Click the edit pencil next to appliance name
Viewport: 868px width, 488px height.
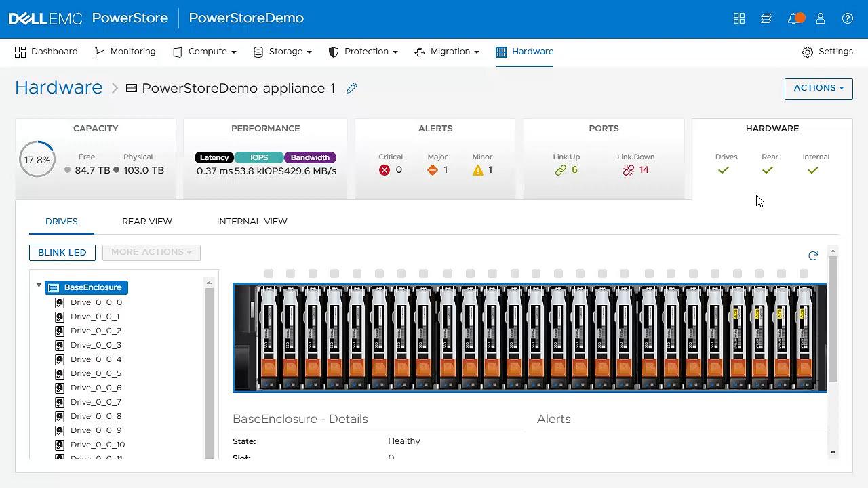(x=351, y=88)
